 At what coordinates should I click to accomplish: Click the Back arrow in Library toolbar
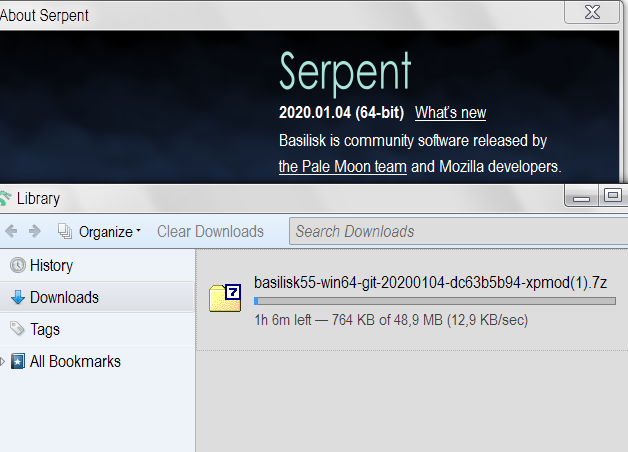coord(11,231)
